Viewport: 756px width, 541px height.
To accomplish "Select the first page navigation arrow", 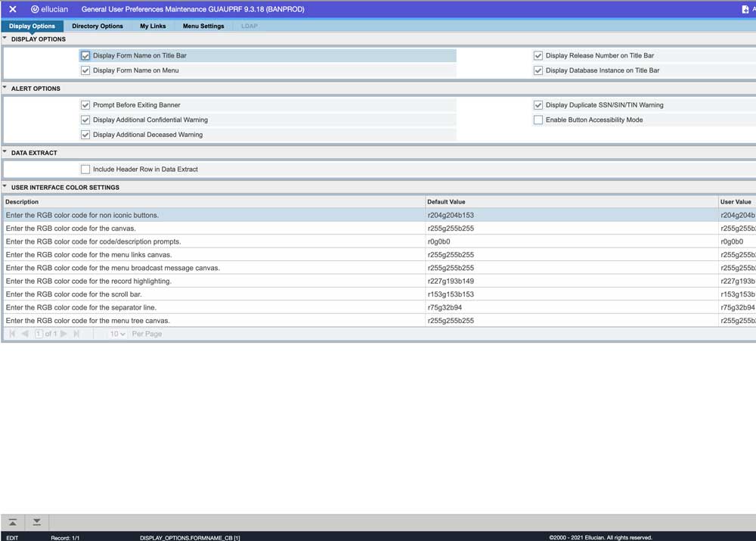I will pyautogui.click(x=11, y=333).
